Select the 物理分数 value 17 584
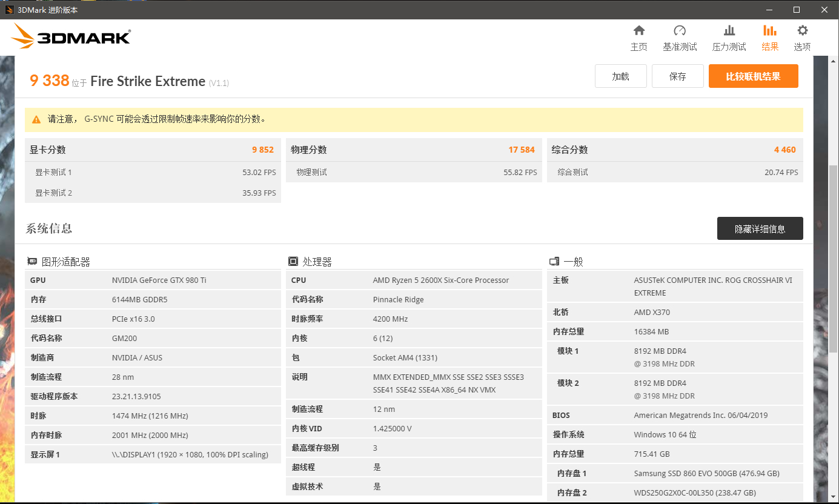 pos(522,150)
